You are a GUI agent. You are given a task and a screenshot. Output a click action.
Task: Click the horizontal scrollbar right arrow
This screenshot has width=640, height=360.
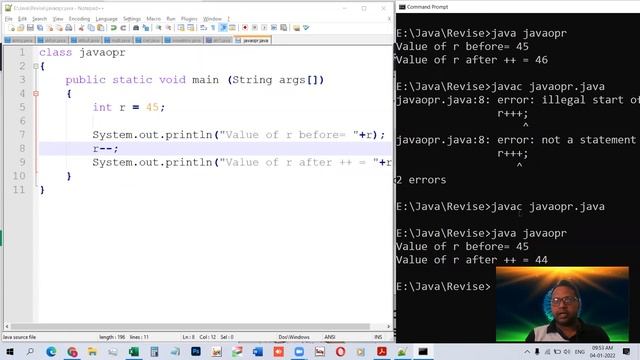click(388, 327)
